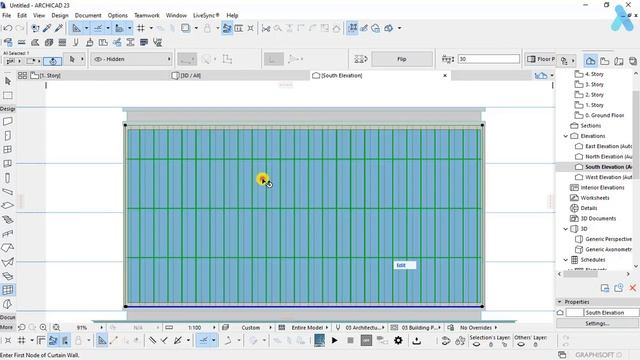Select the Wall tool in the toolbox
Screen dimensions: 640x360
8,121
